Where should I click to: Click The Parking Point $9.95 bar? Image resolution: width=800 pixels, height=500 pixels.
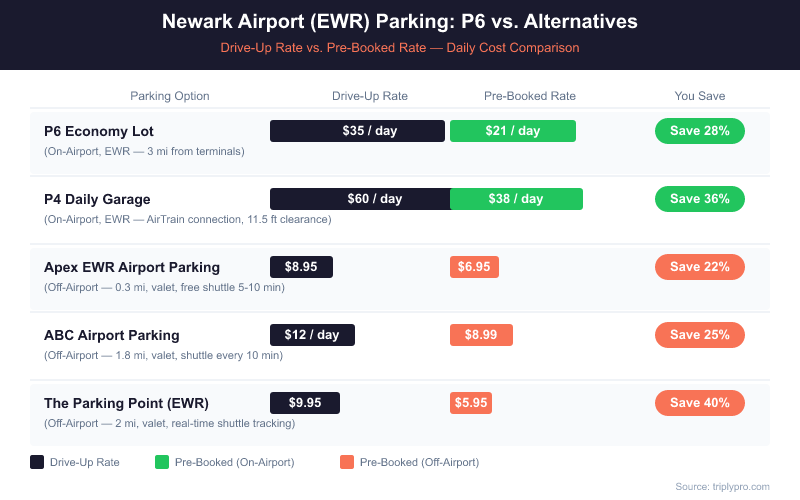coord(305,403)
